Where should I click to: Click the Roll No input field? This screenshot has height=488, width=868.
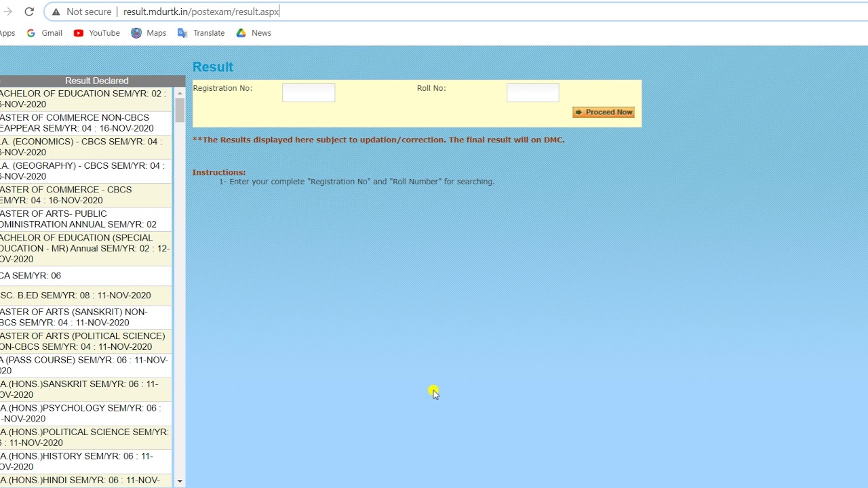(x=533, y=93)
